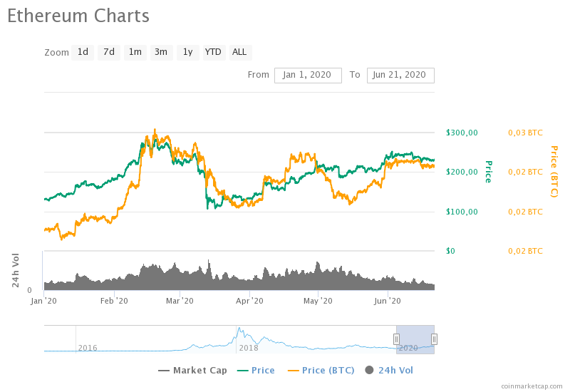Click the Jun '20 x-axis label
Viewport: 570px width, 392px height.
click(x=388, y=301)
